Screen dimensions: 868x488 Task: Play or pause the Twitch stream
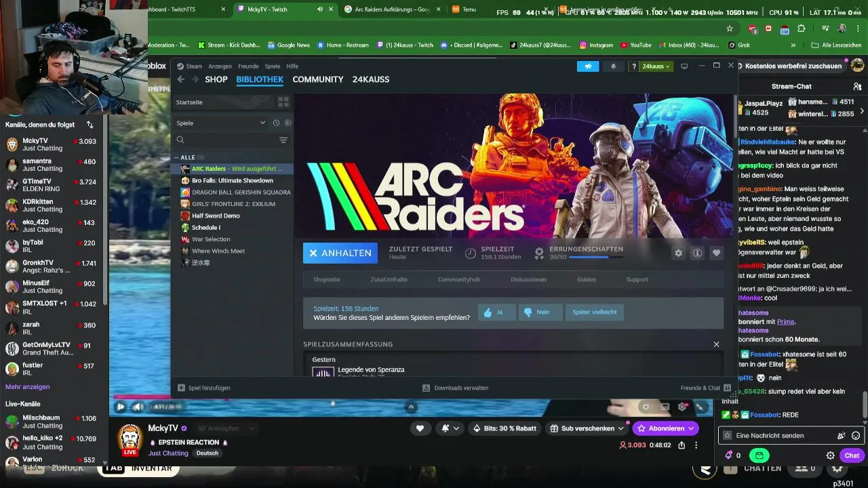[x=120, y=407]
